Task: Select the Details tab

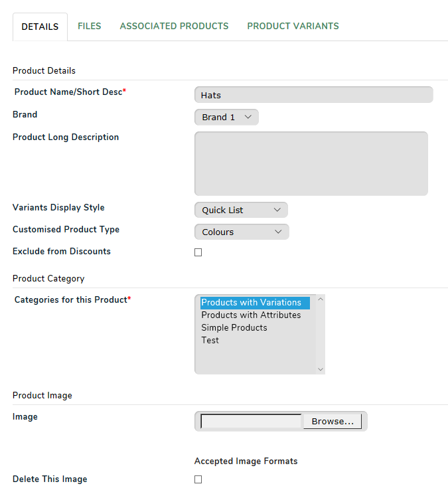Action: 40,27
